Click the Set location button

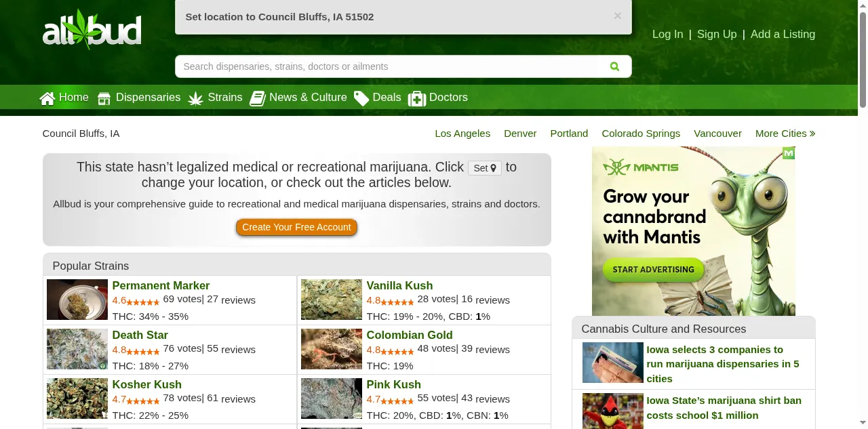click(x=485, y=168)
